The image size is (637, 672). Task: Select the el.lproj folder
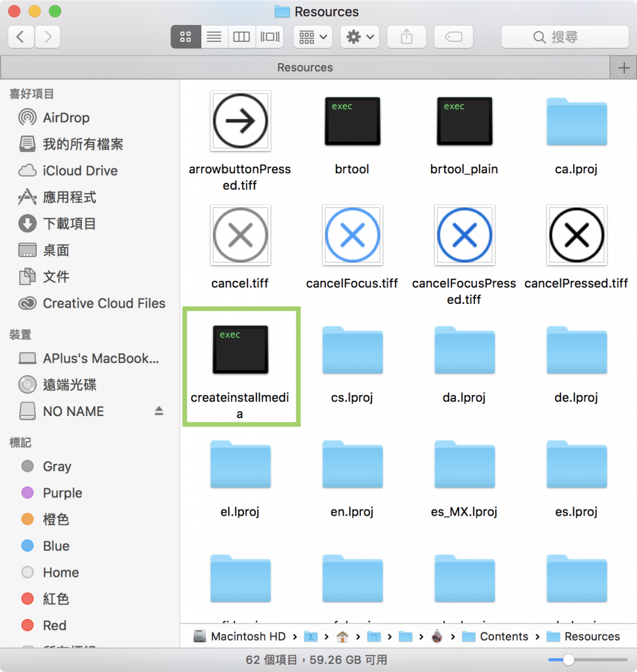point(240,464)
